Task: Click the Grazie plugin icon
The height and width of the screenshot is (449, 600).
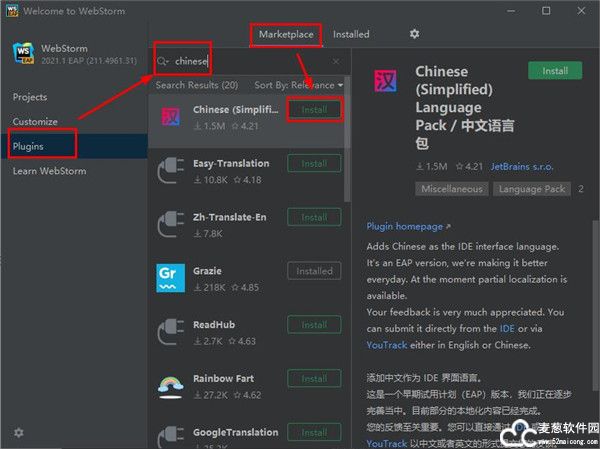Action: click(x=171, y=278)
